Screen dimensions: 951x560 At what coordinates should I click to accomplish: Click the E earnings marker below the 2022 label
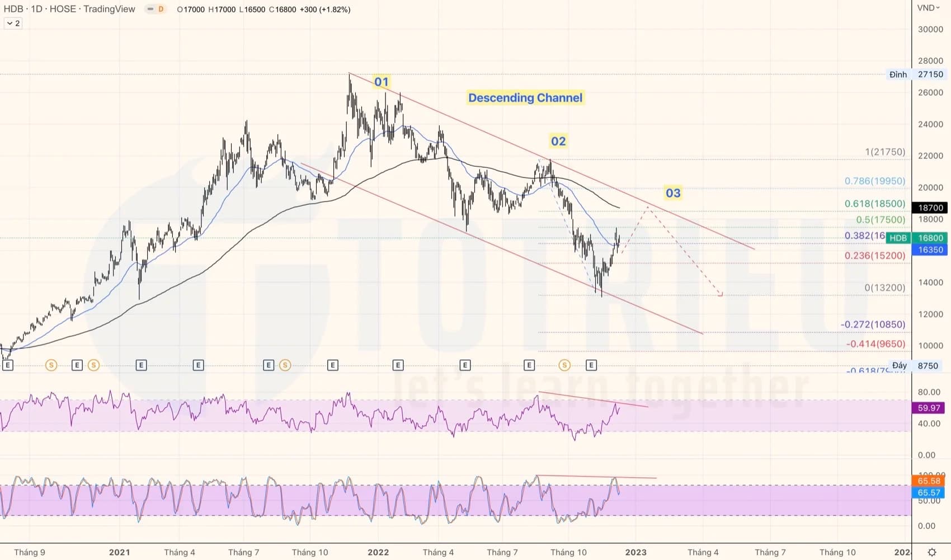398,365
